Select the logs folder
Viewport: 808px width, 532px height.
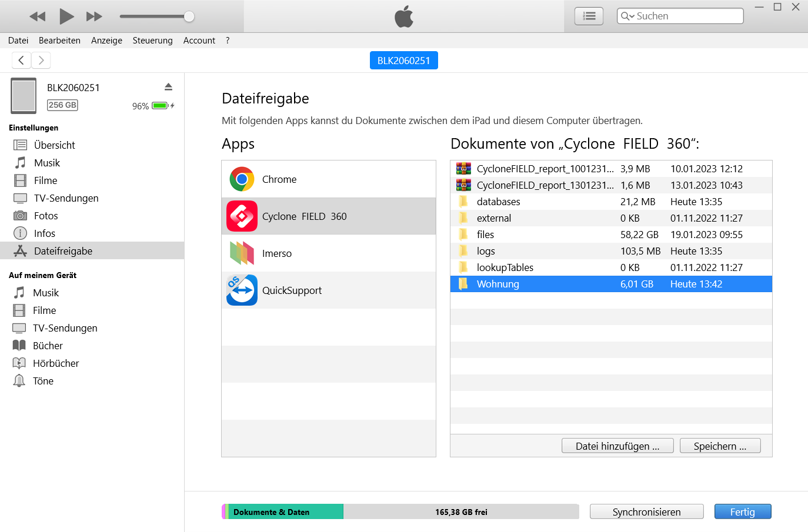coord(611,251)
